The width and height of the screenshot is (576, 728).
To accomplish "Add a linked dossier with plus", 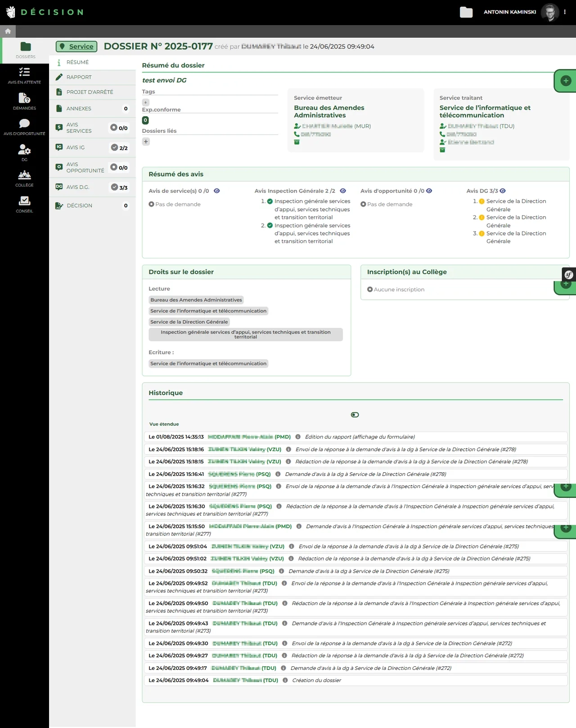I will [x=146, y=141].
